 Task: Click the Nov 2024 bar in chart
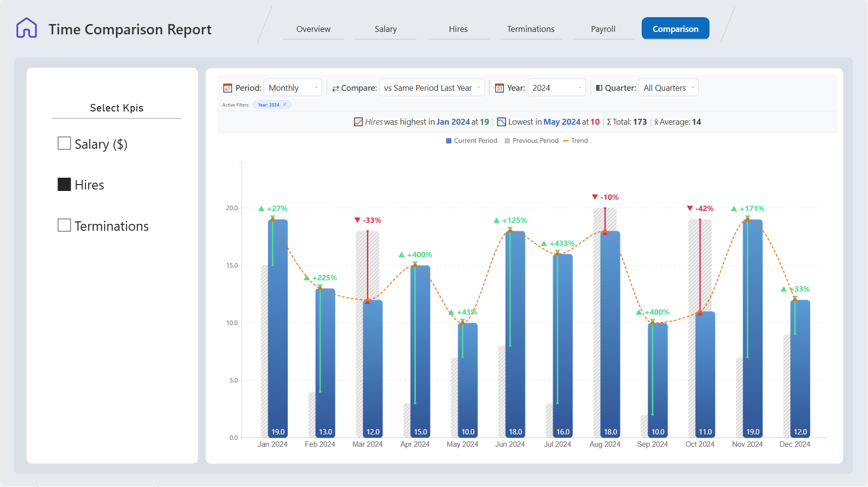pyautogui.click(x=753, y=328)
